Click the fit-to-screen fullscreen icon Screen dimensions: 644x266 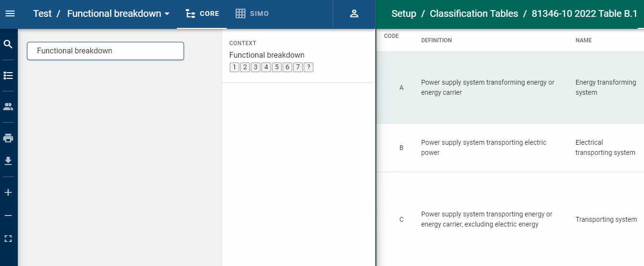[8, 239]
